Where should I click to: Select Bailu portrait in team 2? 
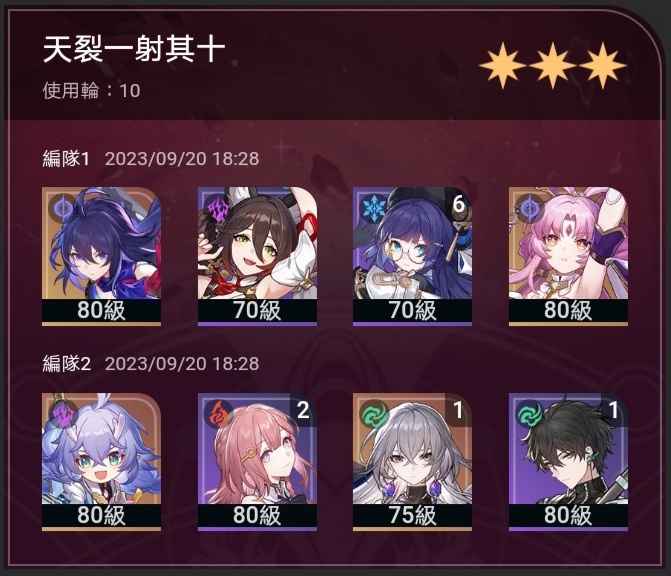click(x=101, y=462)
